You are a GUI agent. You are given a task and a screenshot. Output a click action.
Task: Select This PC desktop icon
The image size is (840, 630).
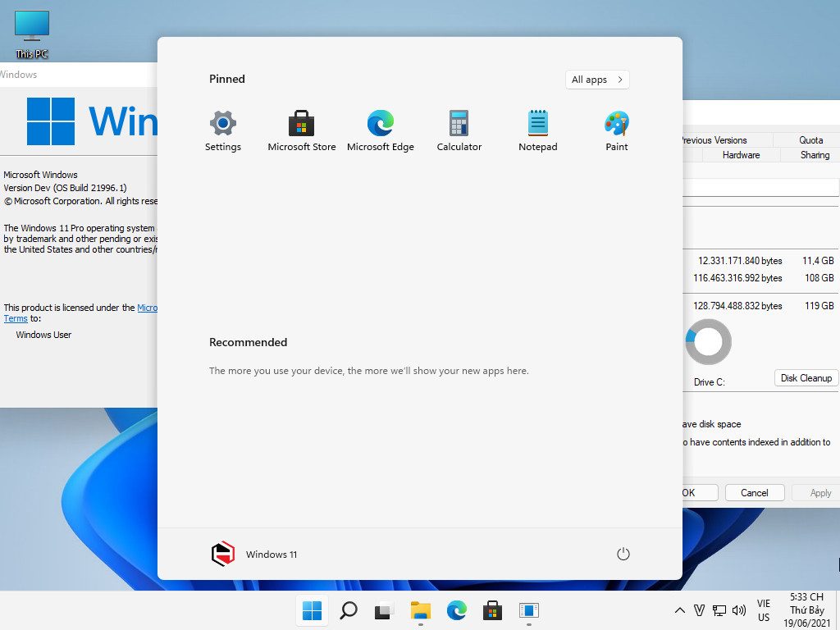(x=32, y=34)
